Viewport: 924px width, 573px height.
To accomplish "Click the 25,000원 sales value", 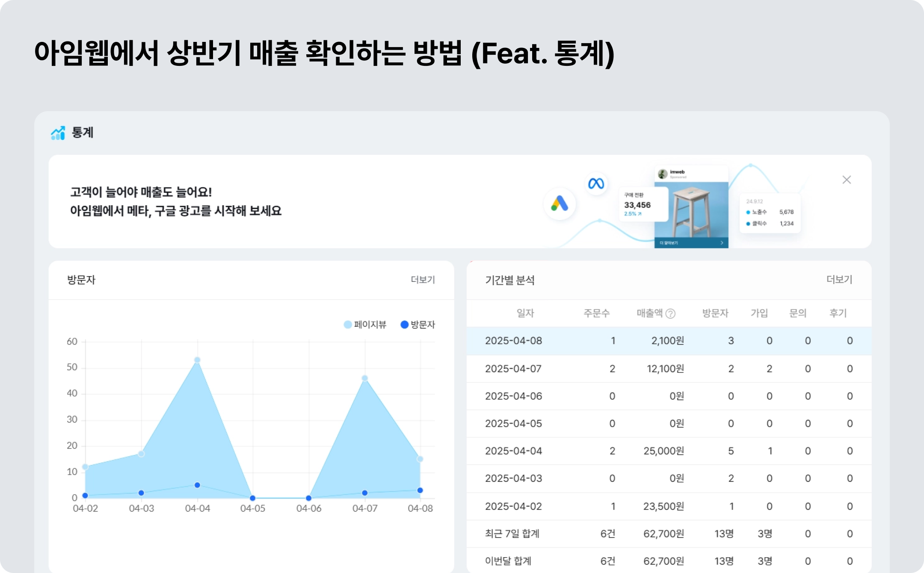I will point(663,451).
